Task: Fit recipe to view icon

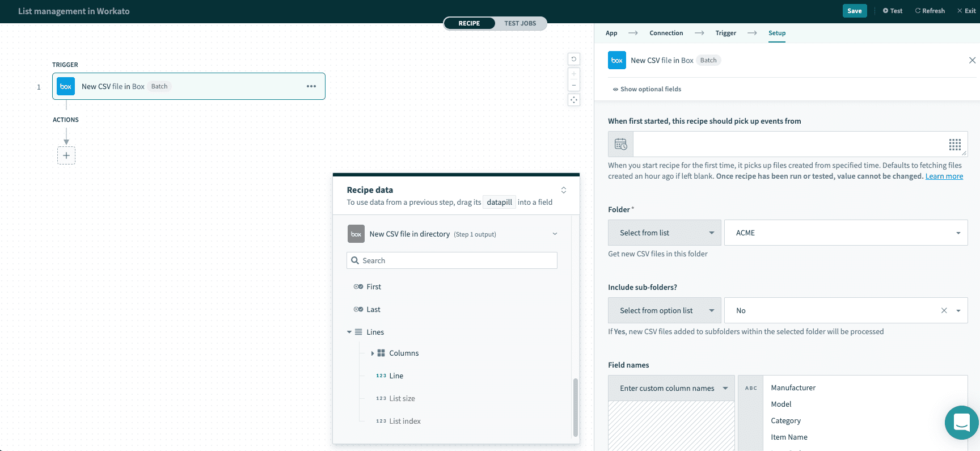Action: 574,100
